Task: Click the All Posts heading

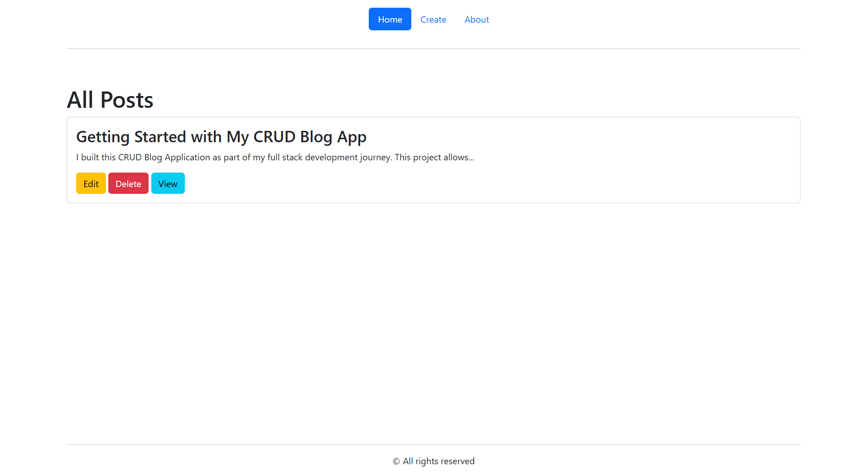Action: click(110, 99)
